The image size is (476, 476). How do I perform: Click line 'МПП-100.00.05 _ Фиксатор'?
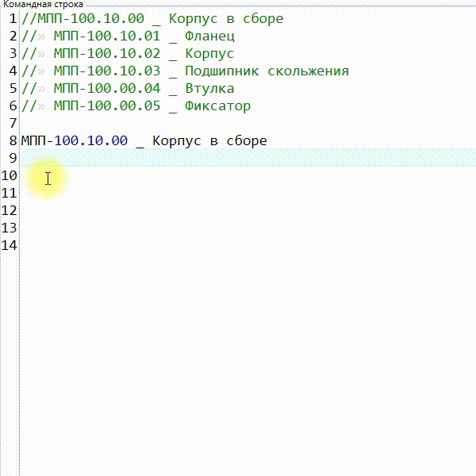pyautogui.click(x=152, y=106)
